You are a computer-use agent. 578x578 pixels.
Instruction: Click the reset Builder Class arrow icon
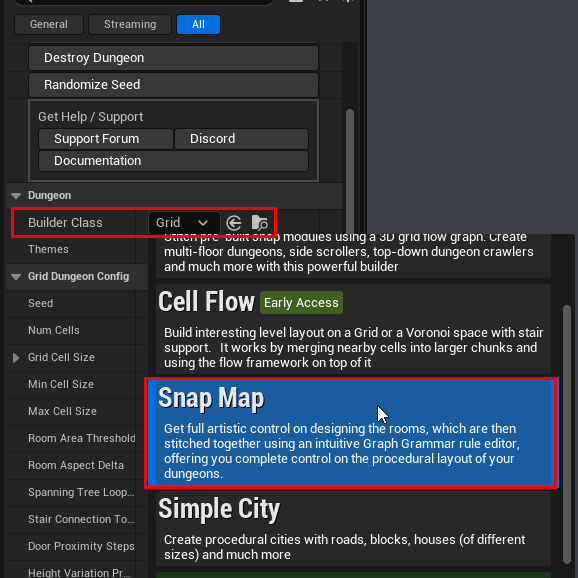pyautogui.click(x=233, y=223)
